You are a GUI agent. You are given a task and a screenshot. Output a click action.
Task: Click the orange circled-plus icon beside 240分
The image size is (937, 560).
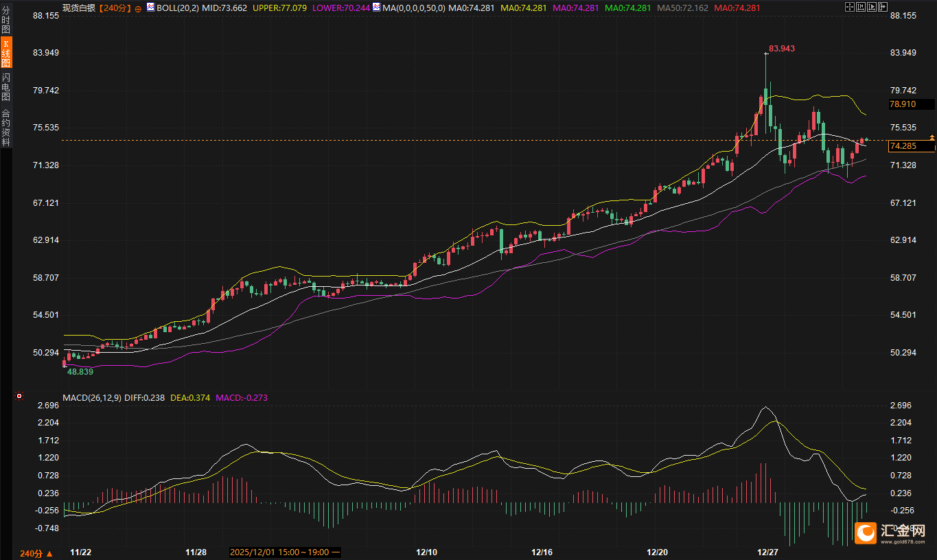click(x=138, y=8)
